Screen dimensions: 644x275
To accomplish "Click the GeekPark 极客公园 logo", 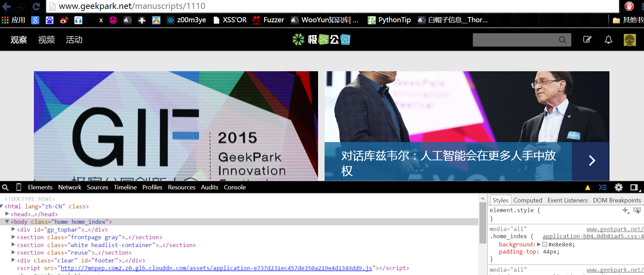I will coord(321,40).
